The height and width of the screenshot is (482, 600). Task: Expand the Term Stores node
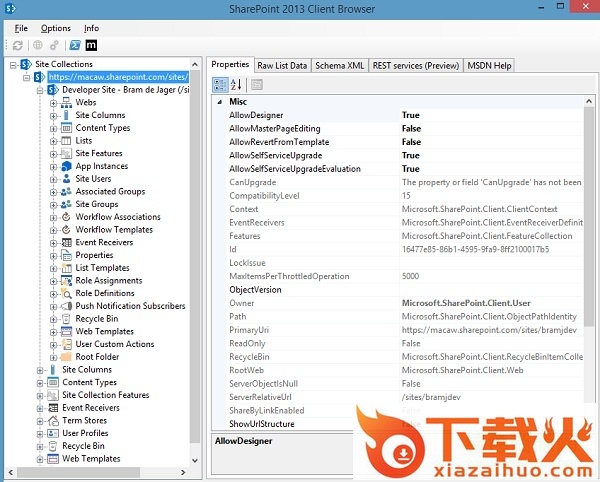click(40, 421)
